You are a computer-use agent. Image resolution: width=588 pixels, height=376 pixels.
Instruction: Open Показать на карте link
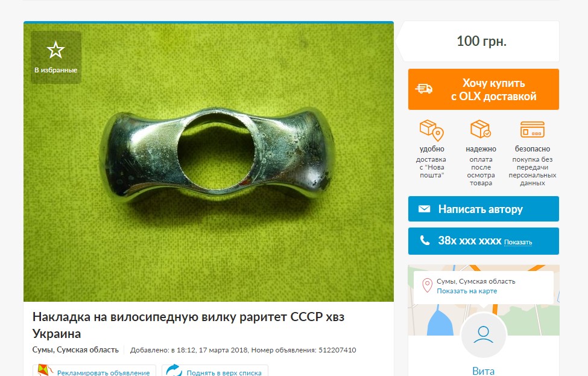point(467,291)
